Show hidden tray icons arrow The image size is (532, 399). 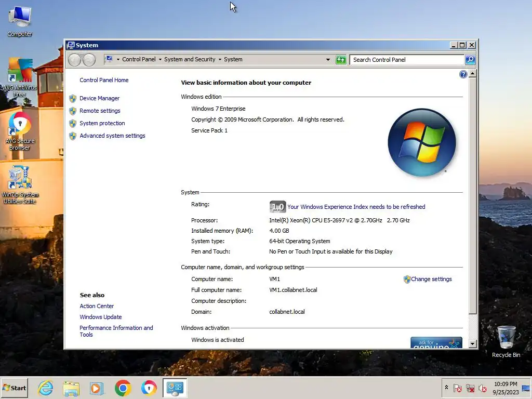pos(446,388)
